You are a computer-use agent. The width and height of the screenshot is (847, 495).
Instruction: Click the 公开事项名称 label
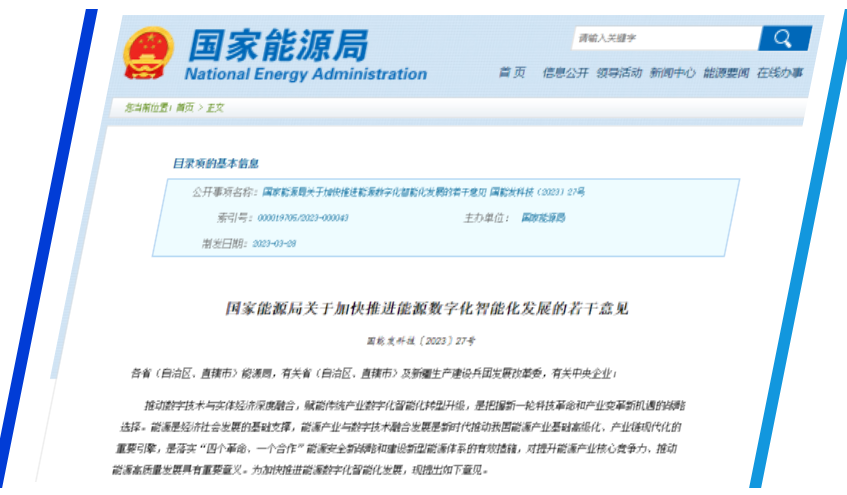pos(225,192)
